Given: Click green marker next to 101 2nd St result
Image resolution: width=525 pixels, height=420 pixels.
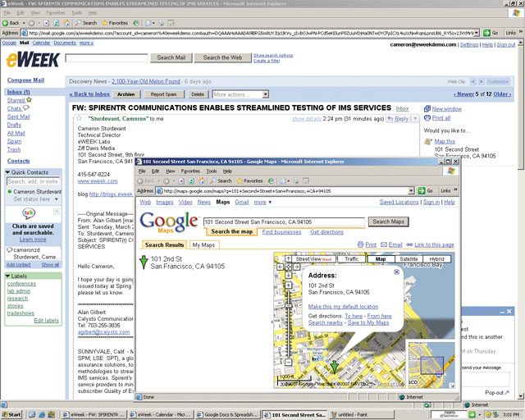Looking at the screenshot, I should point(144,262).
